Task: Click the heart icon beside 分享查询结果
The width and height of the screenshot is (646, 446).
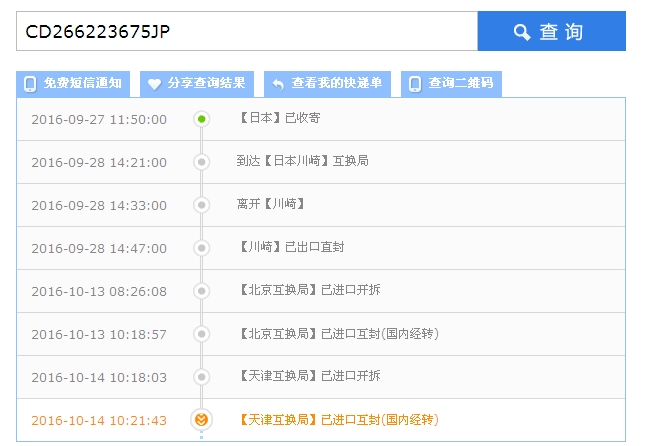Action: 154,84
